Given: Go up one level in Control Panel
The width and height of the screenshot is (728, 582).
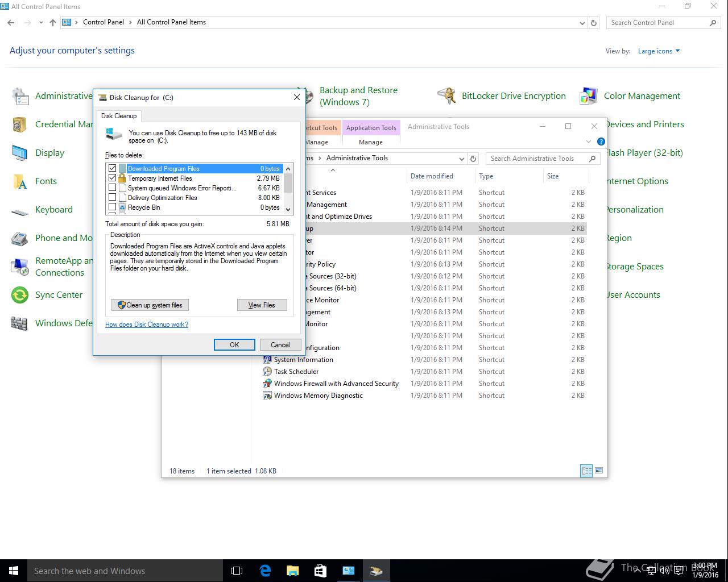Looking at the screenshot, I should (53, 23).
